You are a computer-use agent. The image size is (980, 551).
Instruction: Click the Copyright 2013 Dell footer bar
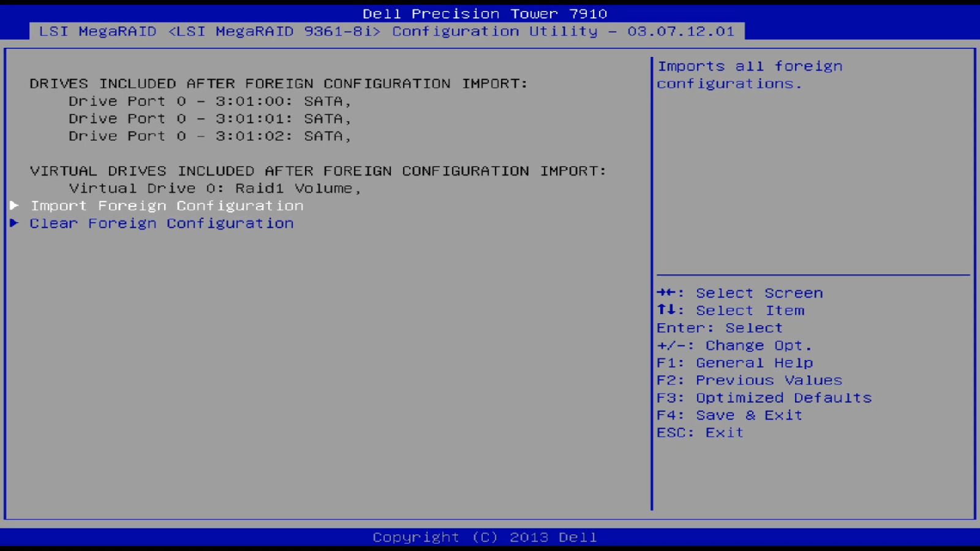pos(485,537)
